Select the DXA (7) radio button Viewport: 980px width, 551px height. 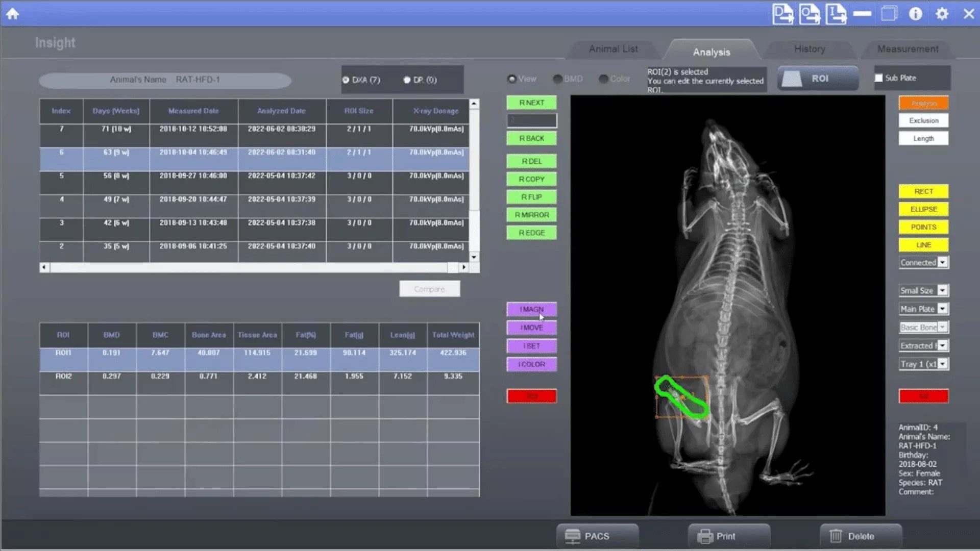[x=346, y=80]
